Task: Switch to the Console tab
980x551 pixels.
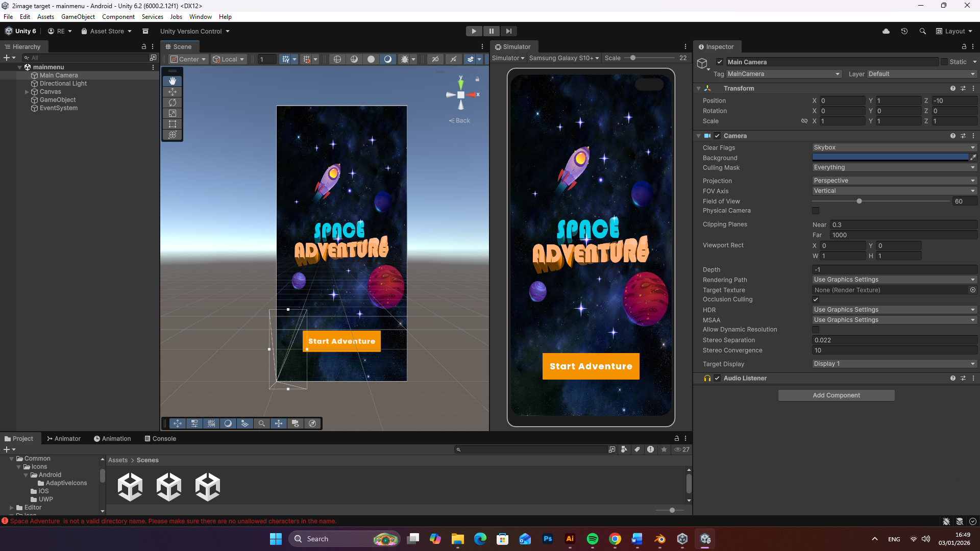Action: click(160, 438)
